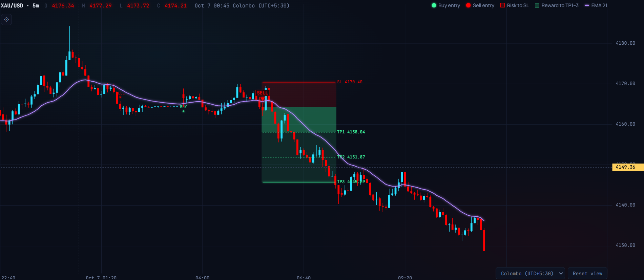Click the 04:00 time axis label
This screenshot has width=644, height=280.
click(202, 278)
